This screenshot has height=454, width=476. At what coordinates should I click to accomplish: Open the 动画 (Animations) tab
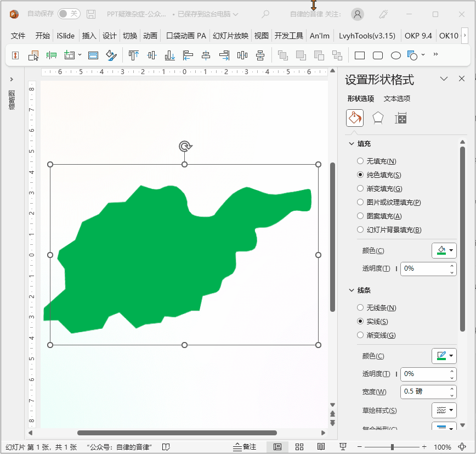150,36
